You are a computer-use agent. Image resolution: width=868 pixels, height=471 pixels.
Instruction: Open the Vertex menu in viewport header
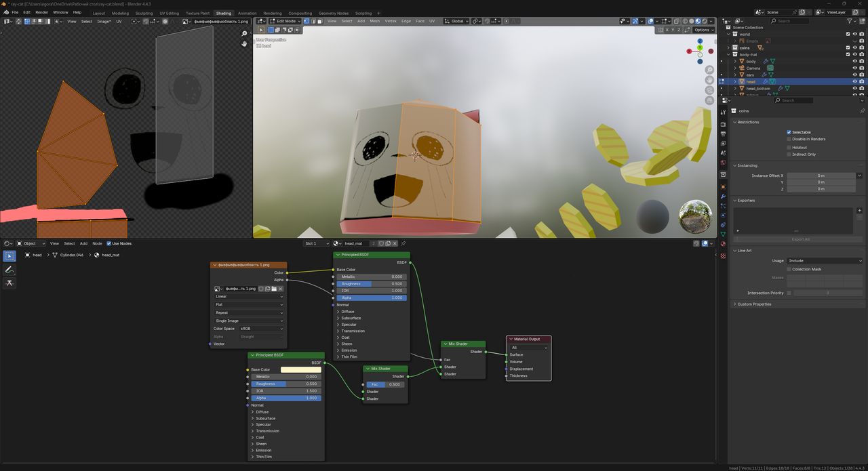point(391,21)
